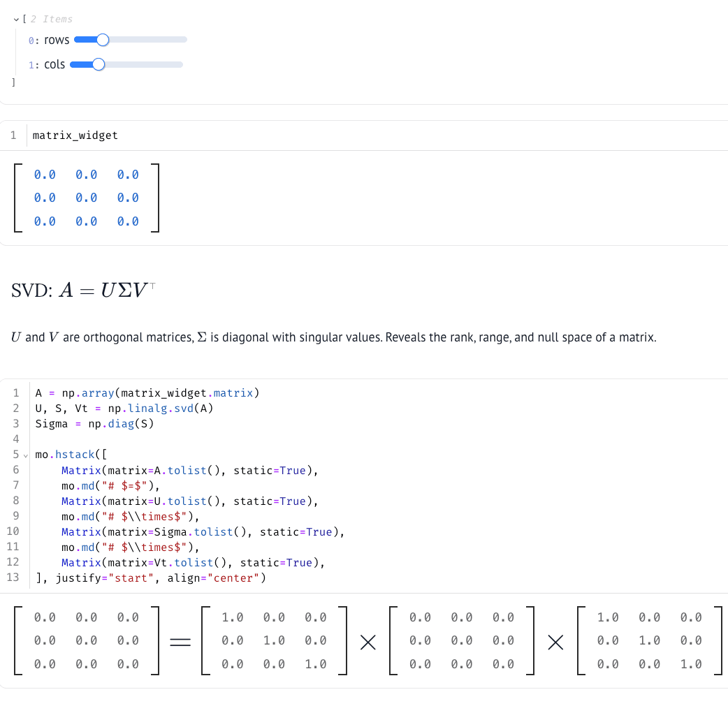Select the SVD formula heading text
This screenshot has width=728, height=706.
click(82, 289)
